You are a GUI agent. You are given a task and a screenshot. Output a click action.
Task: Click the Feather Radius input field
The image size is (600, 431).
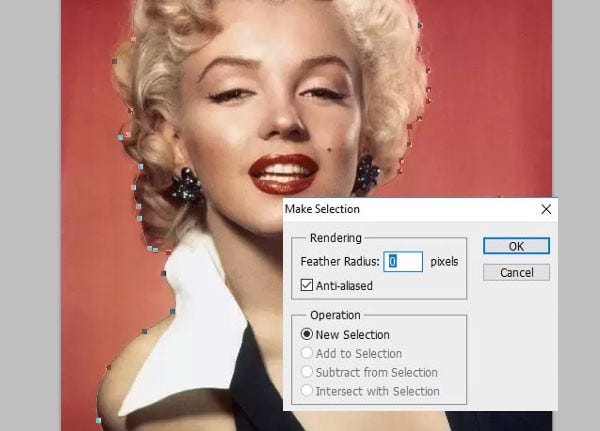[x=403, y=261]
